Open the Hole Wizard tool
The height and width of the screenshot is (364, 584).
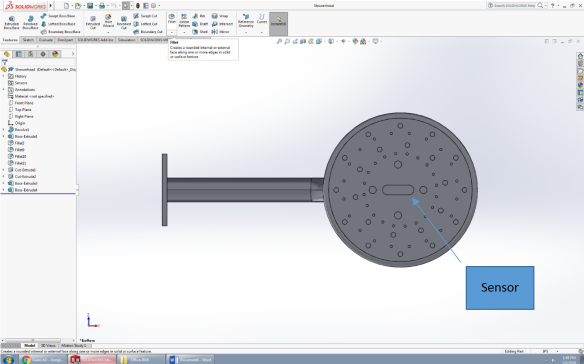tap(108, 21)
